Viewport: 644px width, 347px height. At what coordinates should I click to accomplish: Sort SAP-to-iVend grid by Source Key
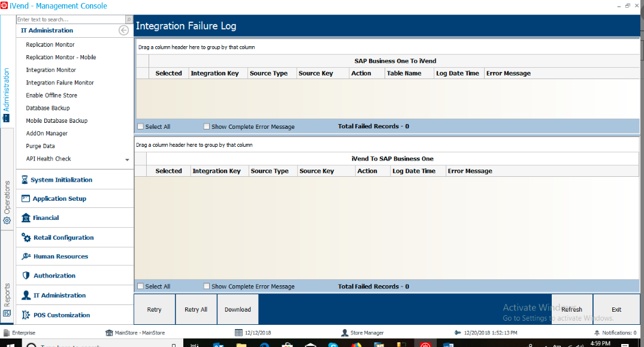[x=322, y=73]
